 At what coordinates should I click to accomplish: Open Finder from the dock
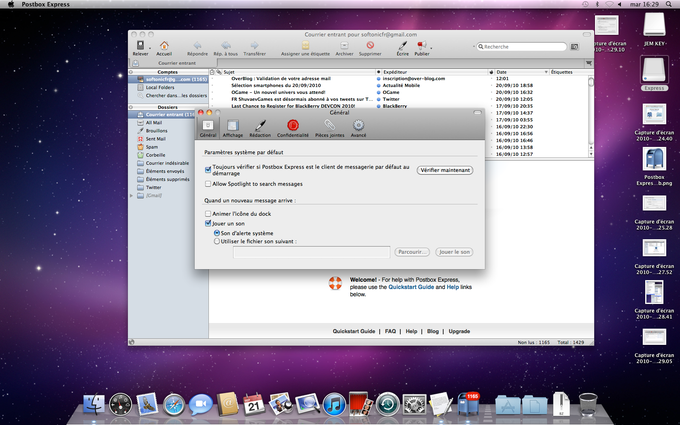94,404
